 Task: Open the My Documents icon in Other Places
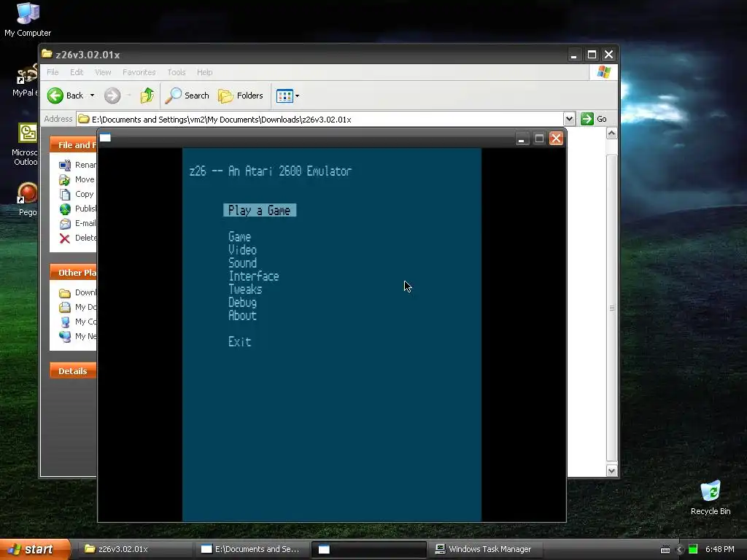coord(65,308)
